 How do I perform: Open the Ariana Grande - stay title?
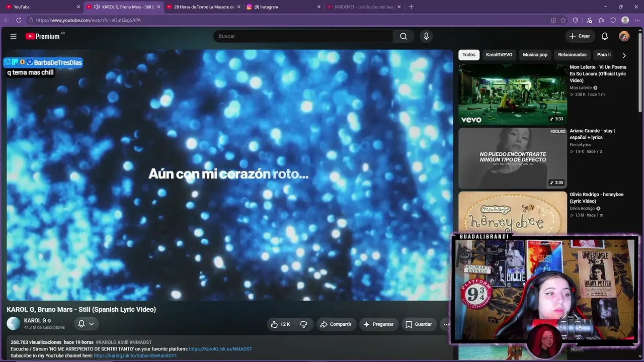(592, 134)
